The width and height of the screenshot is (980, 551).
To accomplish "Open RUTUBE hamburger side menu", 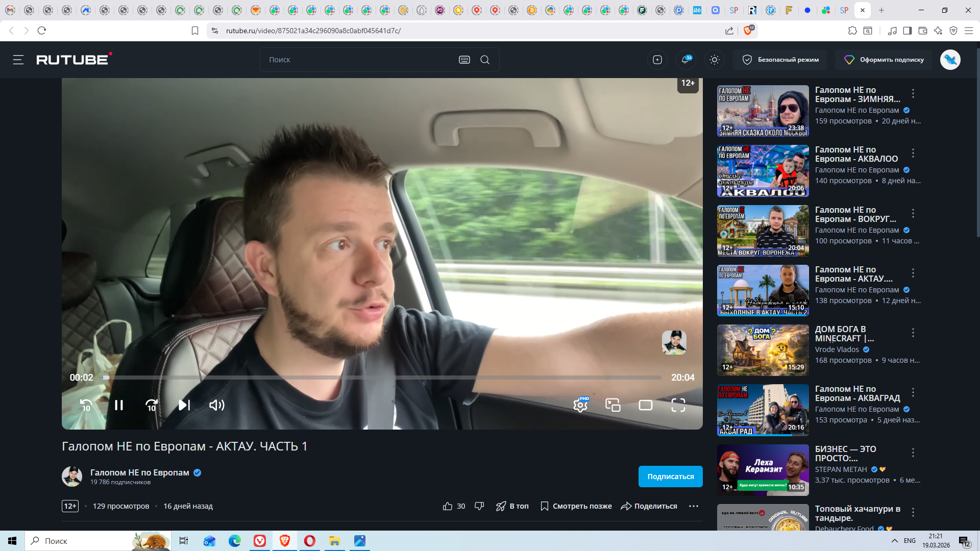I will (x=18, y=60).
